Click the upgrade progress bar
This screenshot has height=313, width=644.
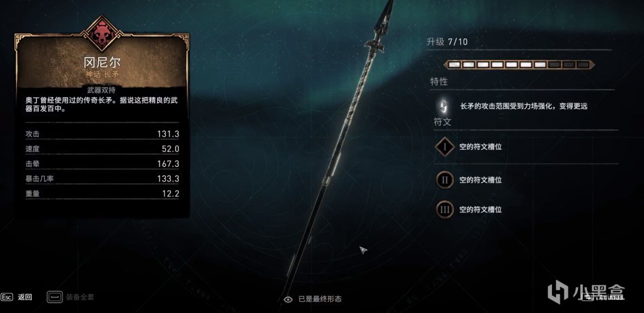tap(519, 65)
